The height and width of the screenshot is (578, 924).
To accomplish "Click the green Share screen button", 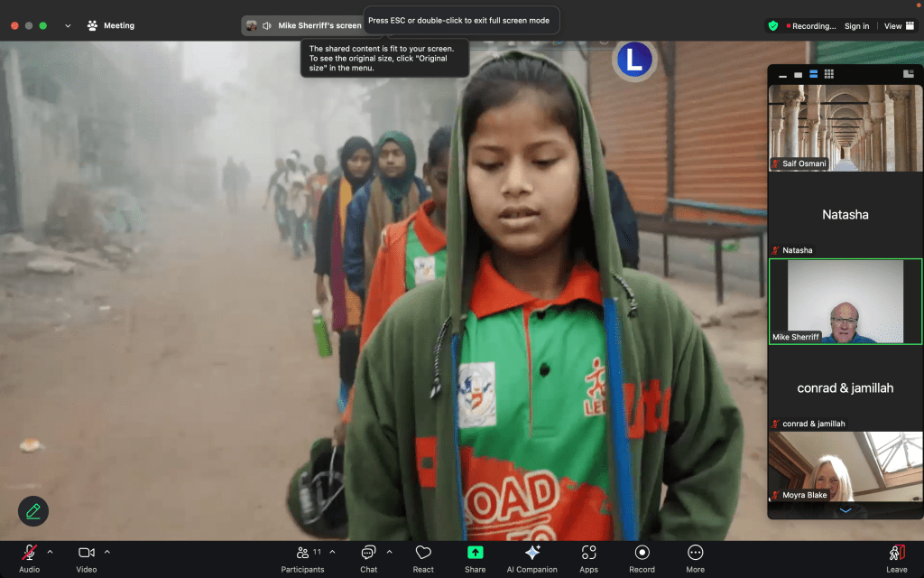I will coord(475,557).
